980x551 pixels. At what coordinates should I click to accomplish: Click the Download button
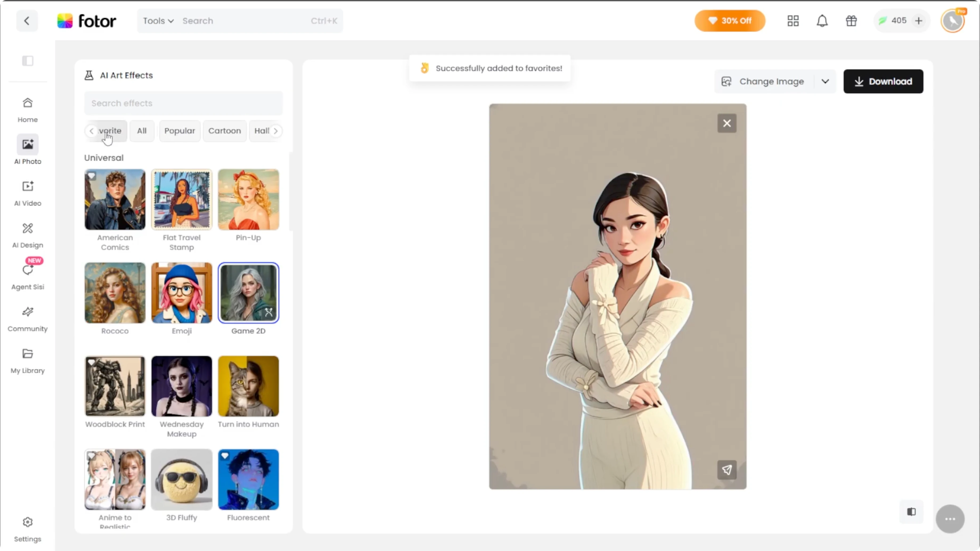click(883, 81)
